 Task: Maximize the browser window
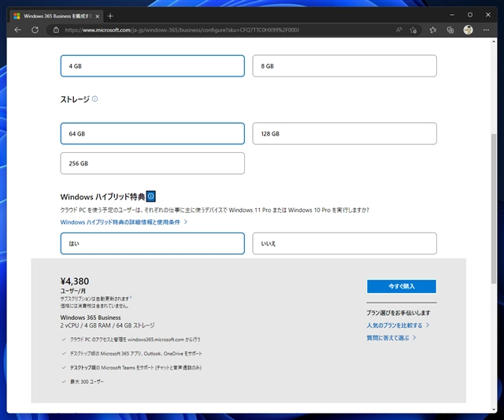[x=470, y=15]
